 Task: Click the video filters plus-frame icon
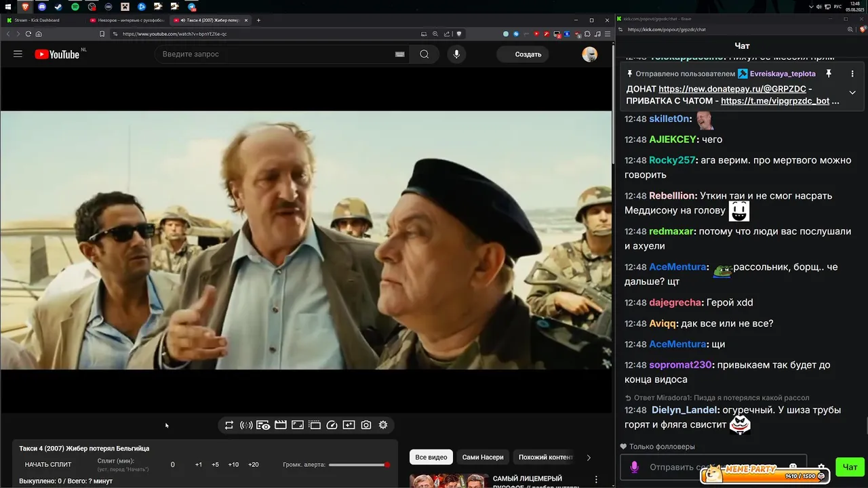(349, 425)
